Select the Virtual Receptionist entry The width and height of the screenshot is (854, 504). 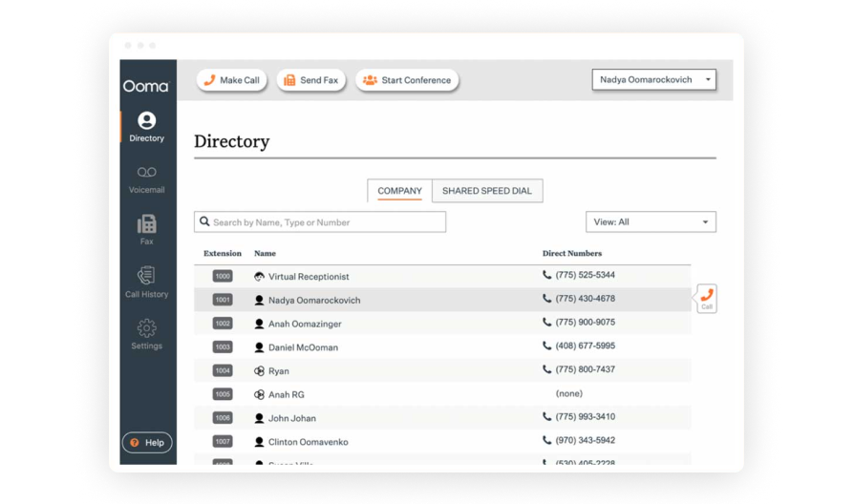[308, 277]
